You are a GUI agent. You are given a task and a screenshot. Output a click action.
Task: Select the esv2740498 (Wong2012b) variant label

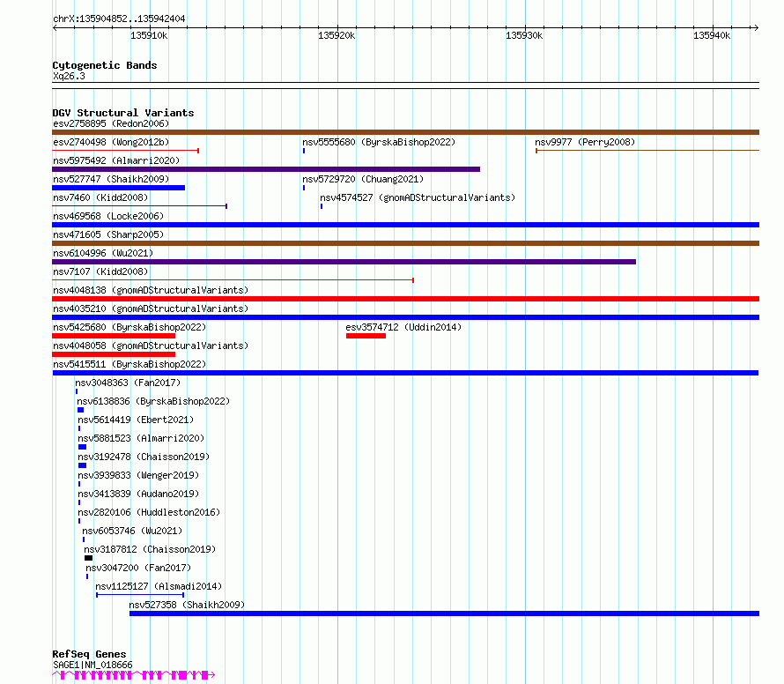click(111, 142)
